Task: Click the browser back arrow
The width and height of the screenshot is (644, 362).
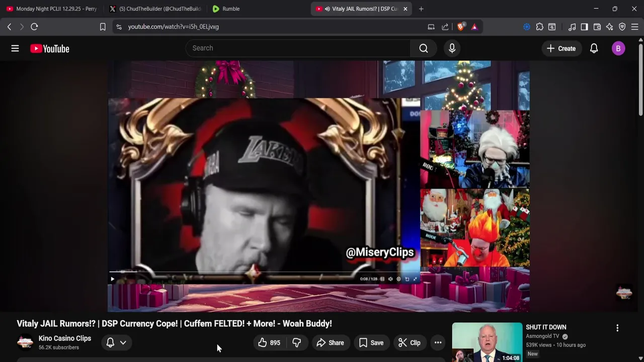Action: click(9, 27)
